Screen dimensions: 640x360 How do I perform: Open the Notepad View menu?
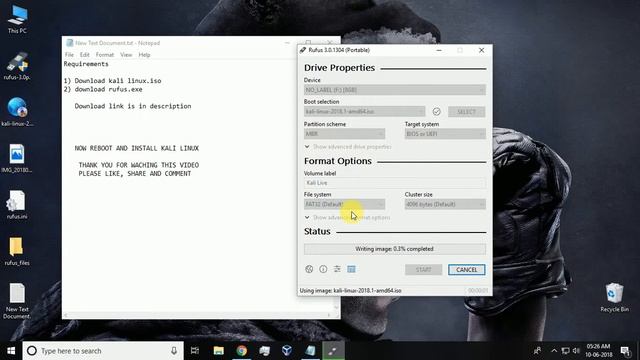tap(126, 55)
